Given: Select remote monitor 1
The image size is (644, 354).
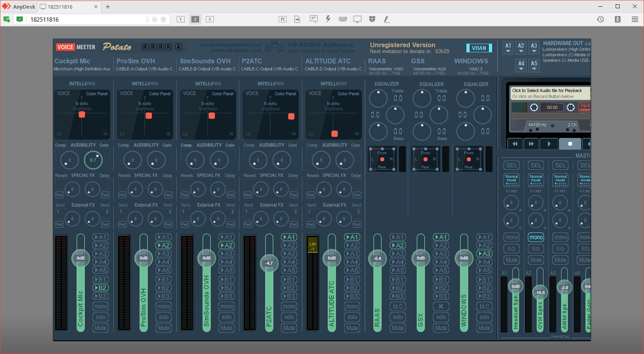Looking at the screenshot, I should 181,19.
